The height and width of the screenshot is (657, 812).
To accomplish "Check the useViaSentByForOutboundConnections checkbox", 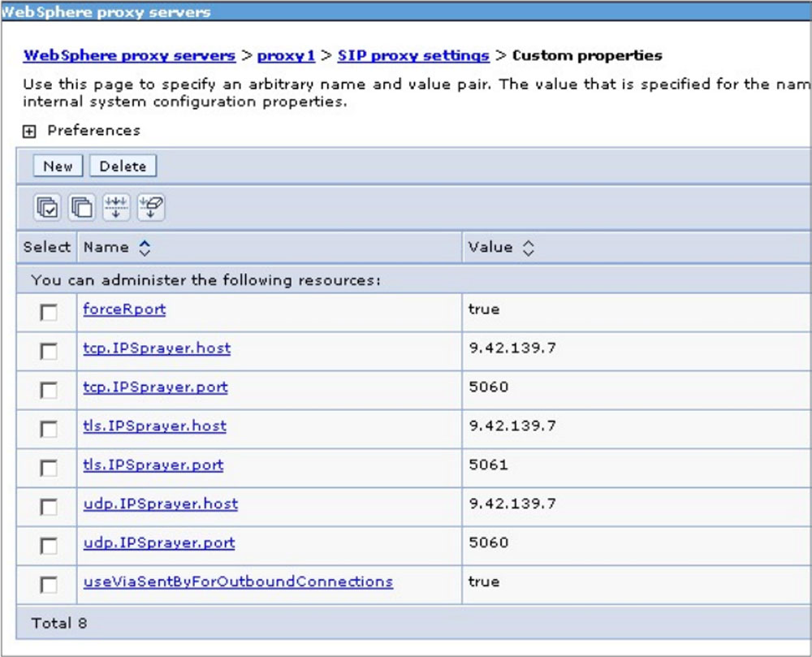I will (49, 585).
